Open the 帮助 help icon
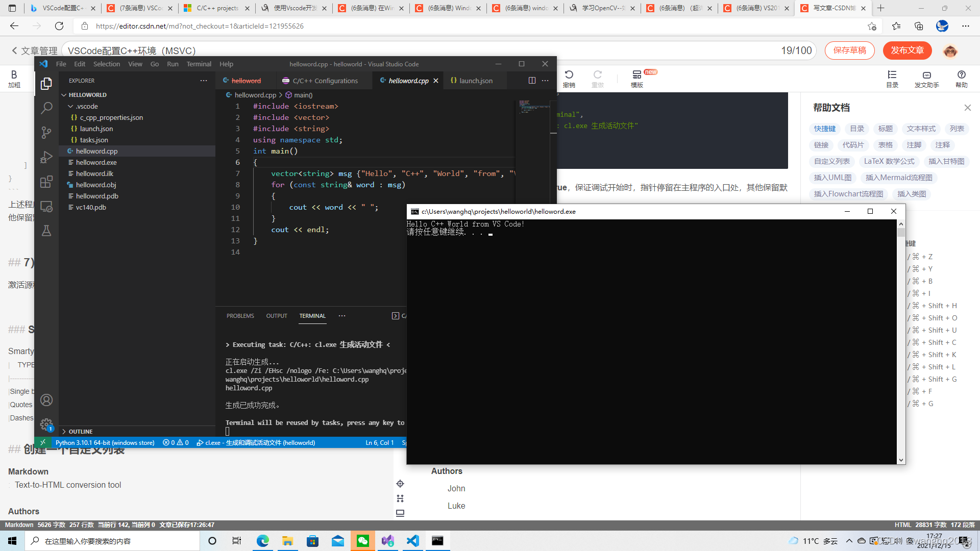Image resolution: width=980 pixels, height=551 pixels. pyautogui.click(x=962, y=79)
